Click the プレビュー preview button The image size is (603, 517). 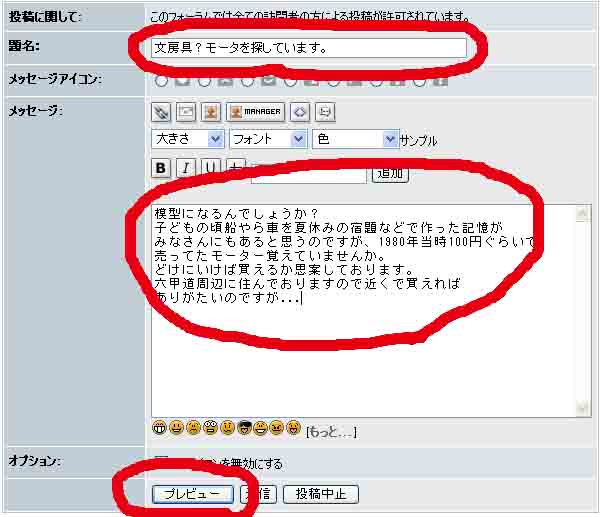[193, 494]
